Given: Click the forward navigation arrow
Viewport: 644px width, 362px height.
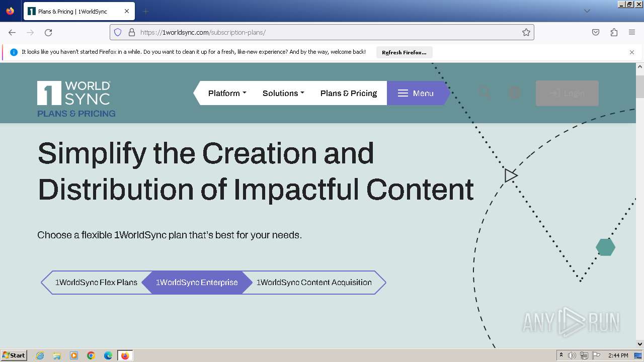Looking at the screenshot, I should pos(30,32).
